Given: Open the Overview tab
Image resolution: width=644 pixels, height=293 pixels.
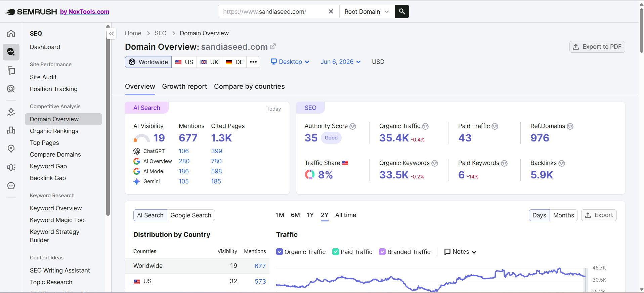Looking at the screenshot, I should coord(140,86).
